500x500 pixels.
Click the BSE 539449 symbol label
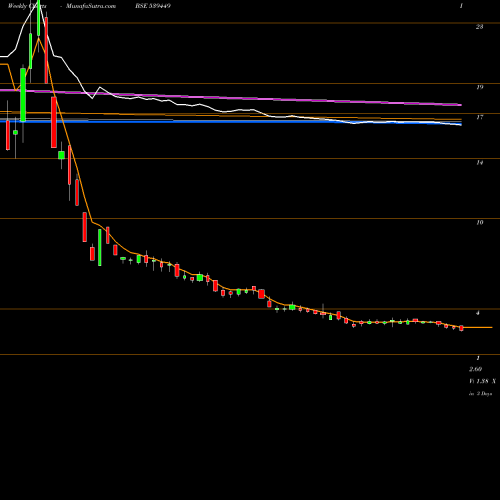pyautogui.click(x=153, y=6)
